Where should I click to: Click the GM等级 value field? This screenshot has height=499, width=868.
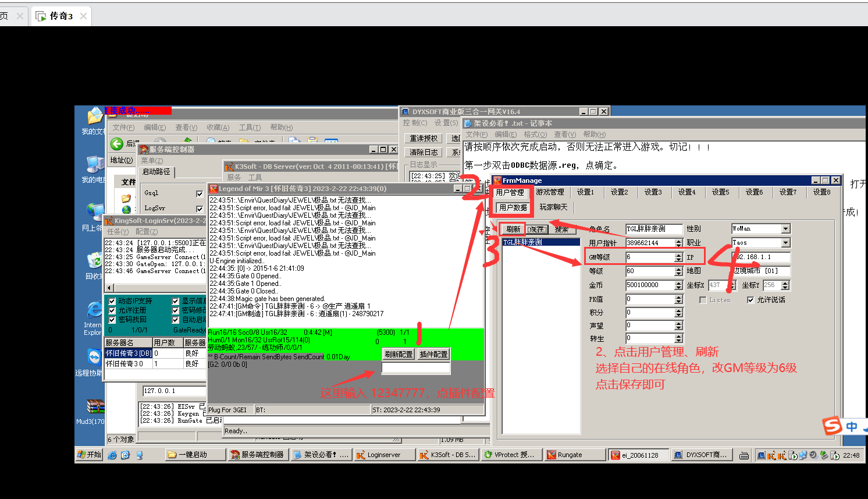click(x=650, y=257)
